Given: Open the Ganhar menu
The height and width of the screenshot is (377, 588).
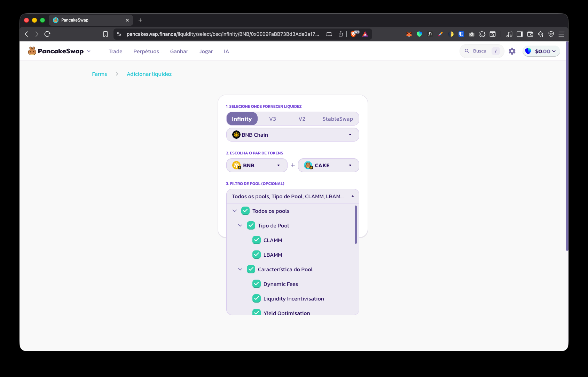Looking at the screenshot, I should (179, 51).
